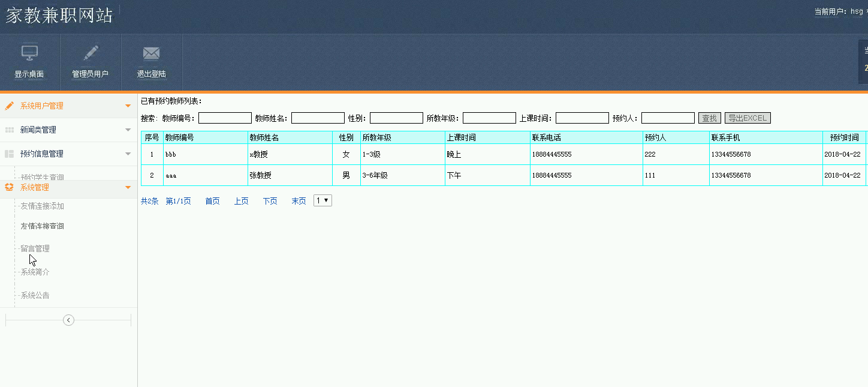This screenshot has width=868, height=387.
Task: Focus the 所教年级 search field
Action: click(489, 118)
